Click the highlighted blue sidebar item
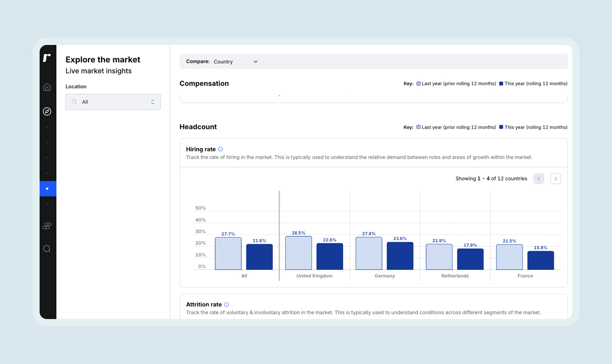Image resolution: width=612 pixels, height=364 pixels. click(x=48, y=189)
